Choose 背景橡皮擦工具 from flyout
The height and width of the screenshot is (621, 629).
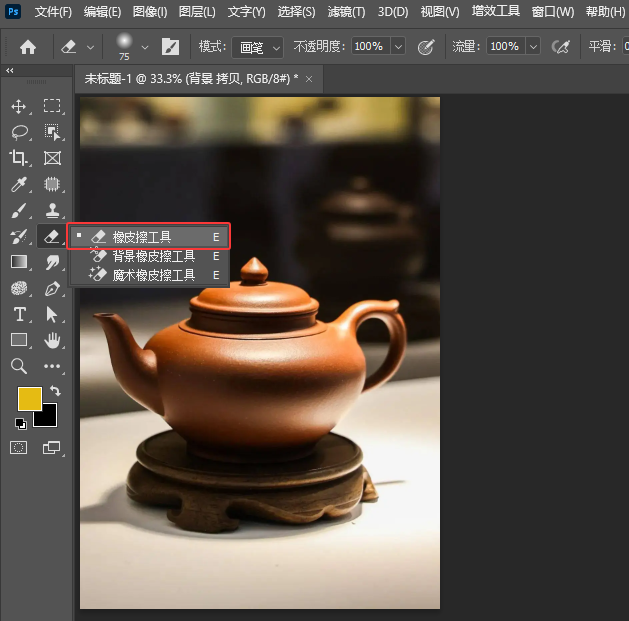pos(149,256)
